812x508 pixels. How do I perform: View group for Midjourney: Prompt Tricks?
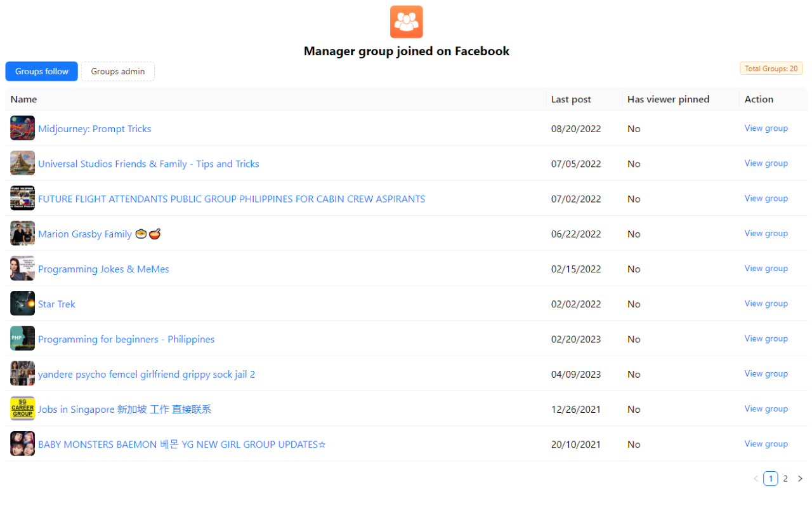pos(766,128)
